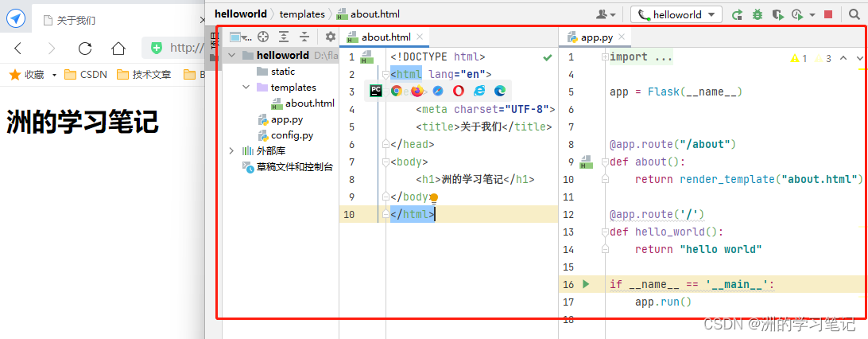Screen dimensions: 868x339
Task: Start debugging with the green bug icon
Action: tap(758, 15)
